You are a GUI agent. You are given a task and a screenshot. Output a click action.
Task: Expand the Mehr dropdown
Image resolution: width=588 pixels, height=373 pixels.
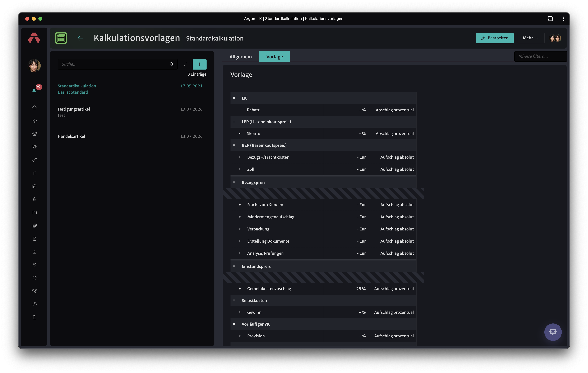[x=531, y=38]
